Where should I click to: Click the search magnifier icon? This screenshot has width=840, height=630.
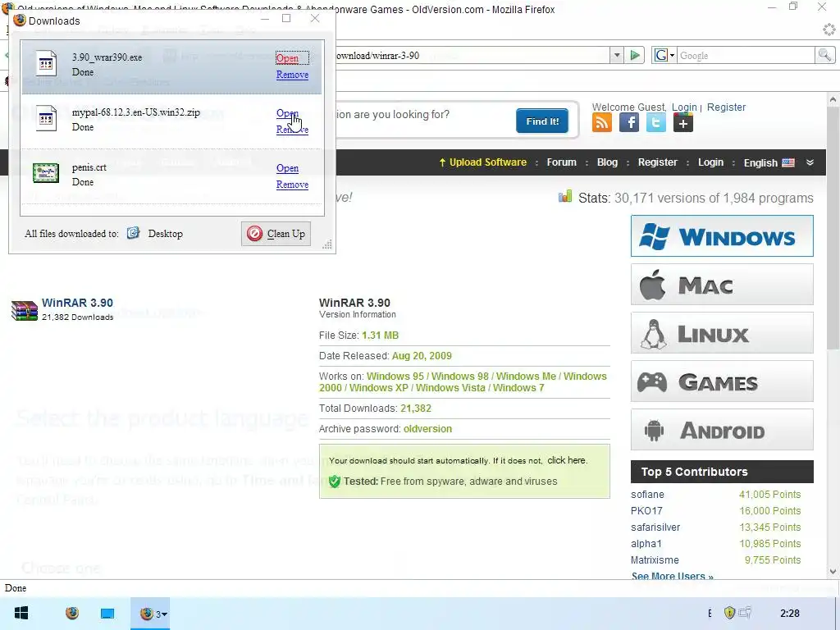tap(824, 55)
